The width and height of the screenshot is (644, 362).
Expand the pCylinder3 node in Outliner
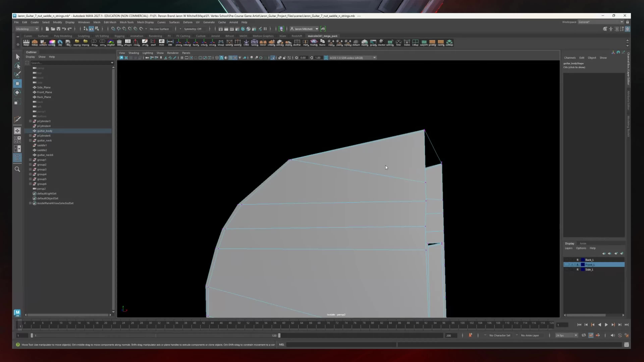click(x=30, y=121)
